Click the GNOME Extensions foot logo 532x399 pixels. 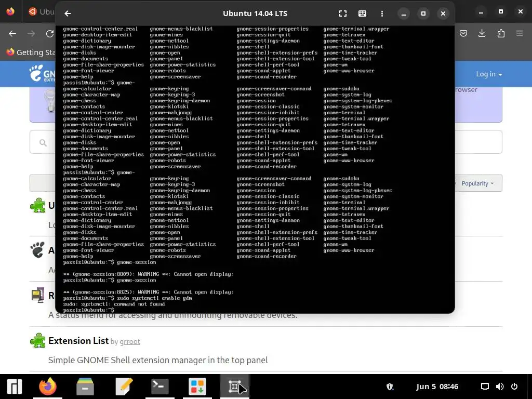pos(42,73)
